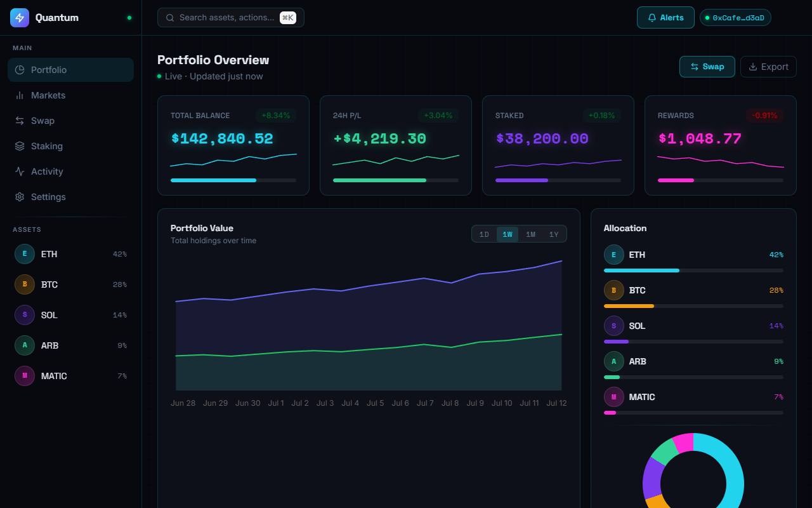The width and height of the screenshot is (812, 508).
Task: Go to Activity in the sidebar
Action: tap(71, 171)
